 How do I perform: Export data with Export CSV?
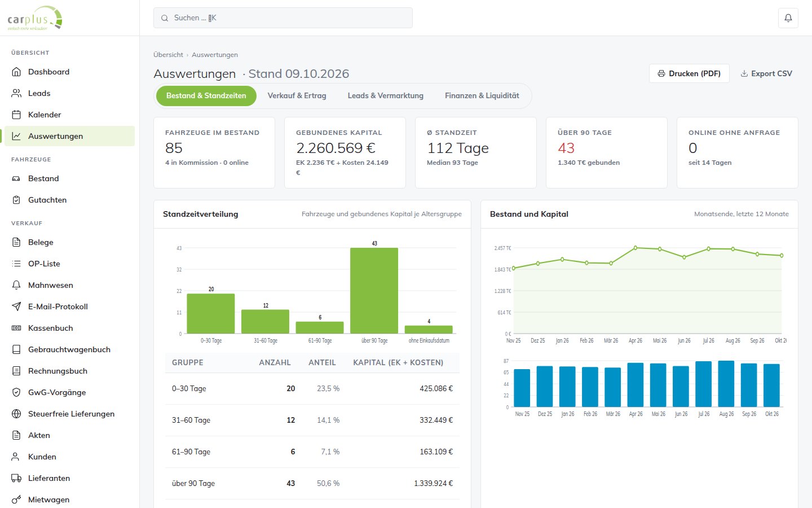(766, 73)
